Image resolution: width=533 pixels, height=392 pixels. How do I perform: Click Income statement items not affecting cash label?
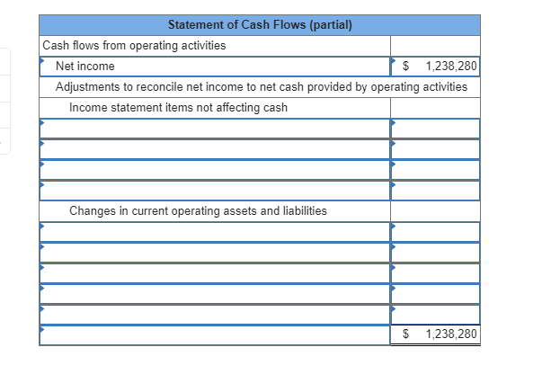179,108
